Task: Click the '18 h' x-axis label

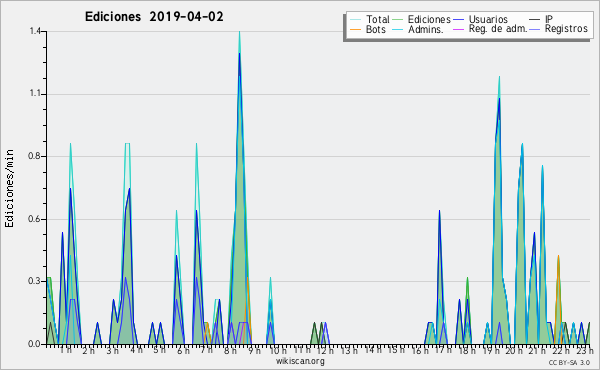Action: (x=467, y=350)
